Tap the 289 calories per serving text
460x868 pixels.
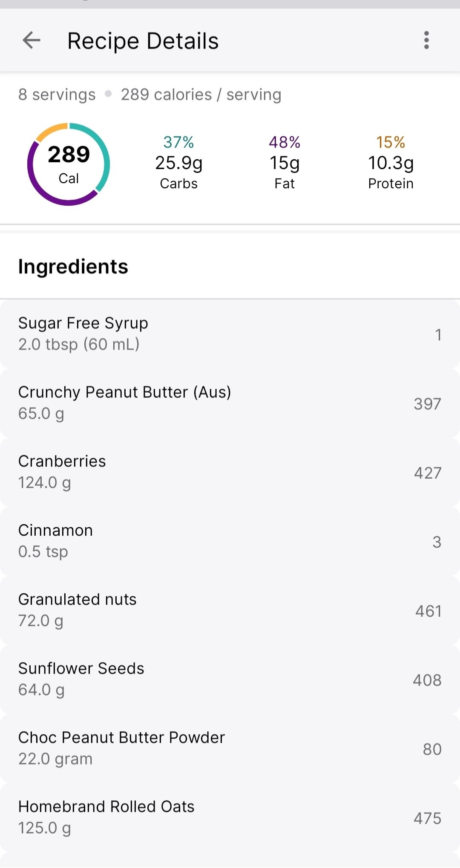pos(201,95)
